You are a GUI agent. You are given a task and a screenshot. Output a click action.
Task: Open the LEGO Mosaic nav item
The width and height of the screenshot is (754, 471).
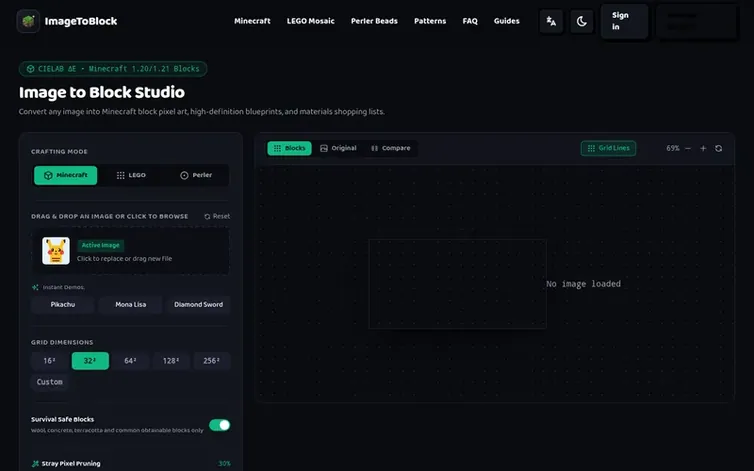311,21
